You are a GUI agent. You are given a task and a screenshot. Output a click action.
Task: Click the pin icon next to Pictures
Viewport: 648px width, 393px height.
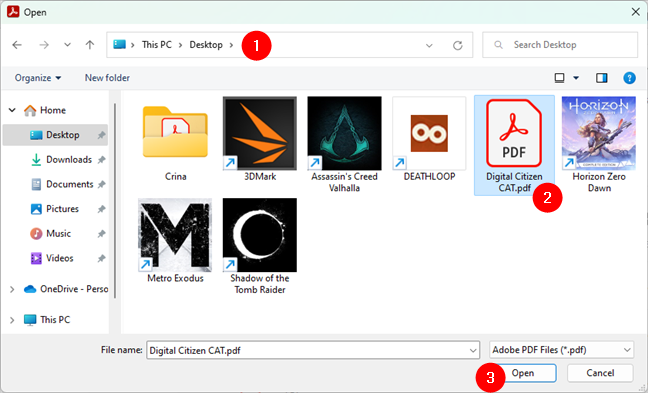[x=101, y=209]
